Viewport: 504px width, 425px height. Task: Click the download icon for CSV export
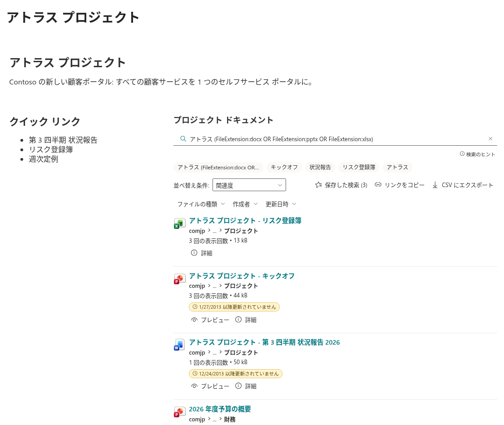pos(435,185)
